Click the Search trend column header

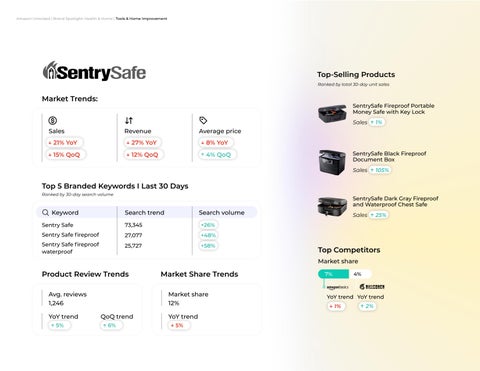point(144,212)
